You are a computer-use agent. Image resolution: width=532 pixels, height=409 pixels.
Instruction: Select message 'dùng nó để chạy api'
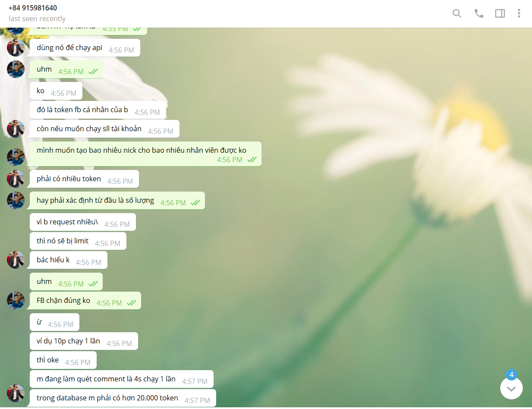click(85, 48)
